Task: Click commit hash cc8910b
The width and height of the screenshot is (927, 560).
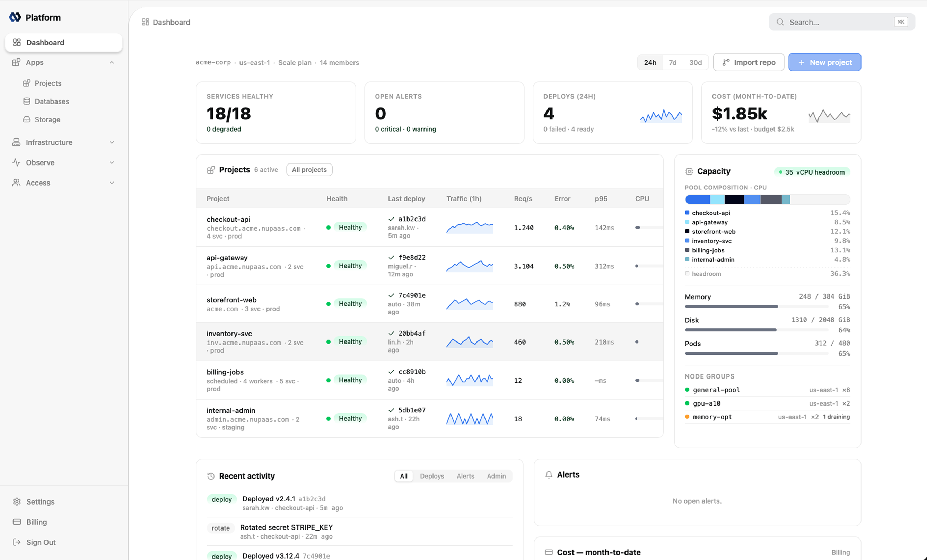Action: [412, 372]
